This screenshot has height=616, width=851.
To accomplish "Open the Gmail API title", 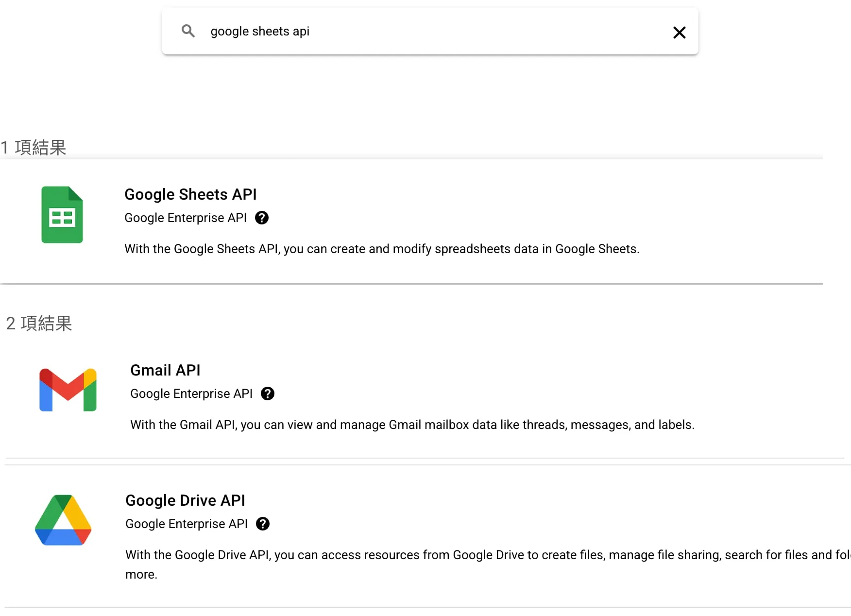I will (165, 370).
